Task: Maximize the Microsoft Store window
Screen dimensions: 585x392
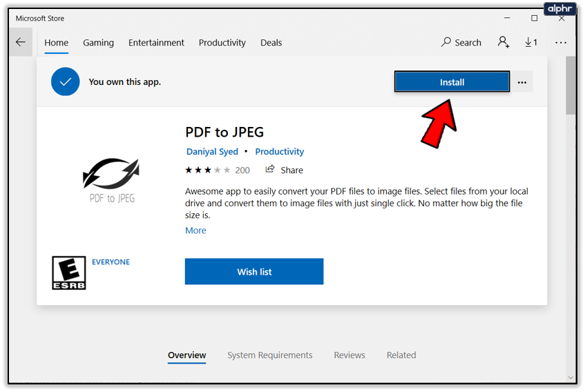Action: 535,18
